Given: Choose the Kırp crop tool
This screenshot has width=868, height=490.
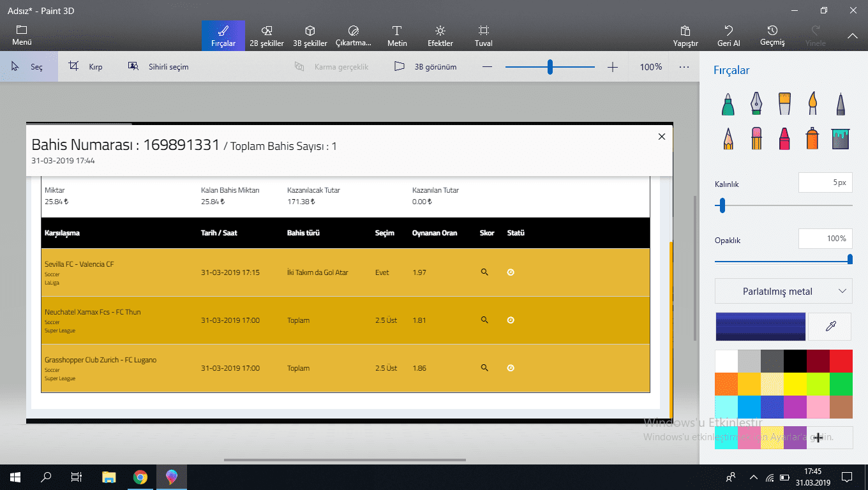Looking at the screenshot, I should pyautogui.click(x=87, y=66).
